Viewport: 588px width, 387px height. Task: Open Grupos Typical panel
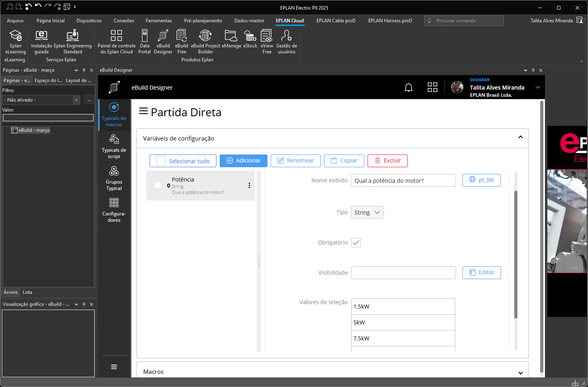click(114, 177)
